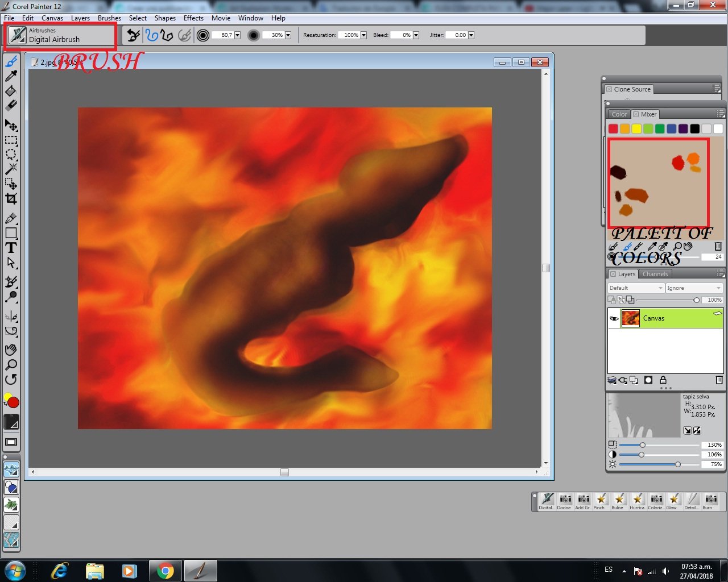Viewport: 728px width, 582px height.
Task: Open the Effects menu
Action: (x=193, y=18)
